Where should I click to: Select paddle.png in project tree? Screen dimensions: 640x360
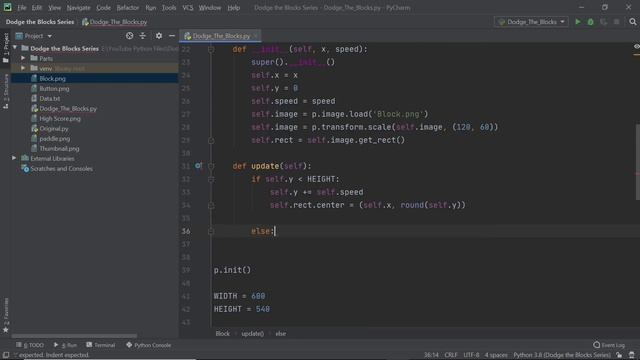(x=54, y=138)
